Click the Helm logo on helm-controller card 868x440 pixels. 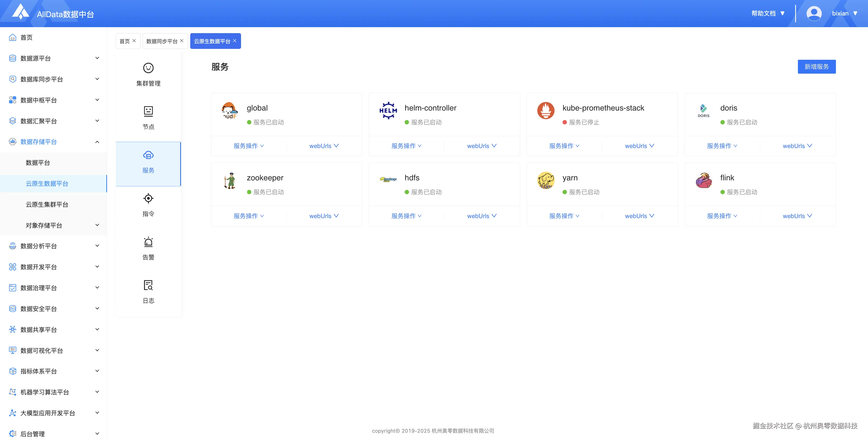coord(388,111)
